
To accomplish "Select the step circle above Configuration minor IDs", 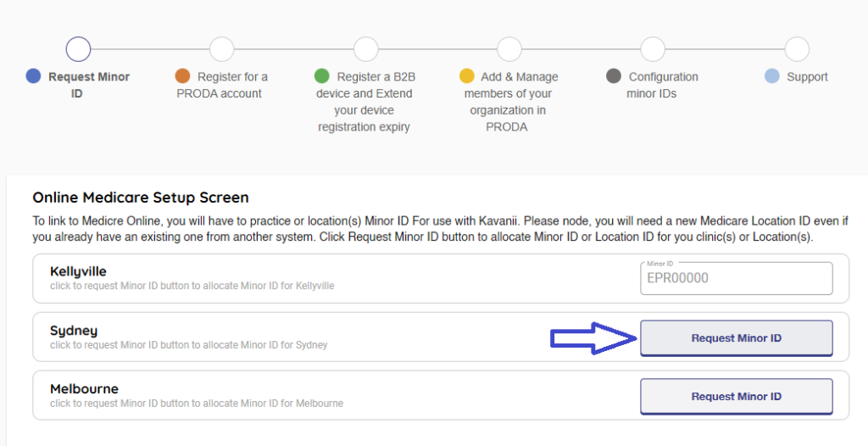I will tap(653, 49).
